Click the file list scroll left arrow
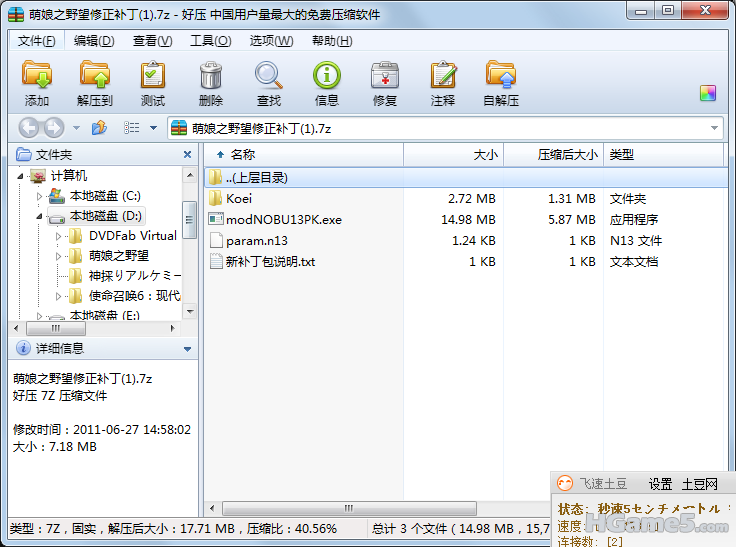 [212, 508]
